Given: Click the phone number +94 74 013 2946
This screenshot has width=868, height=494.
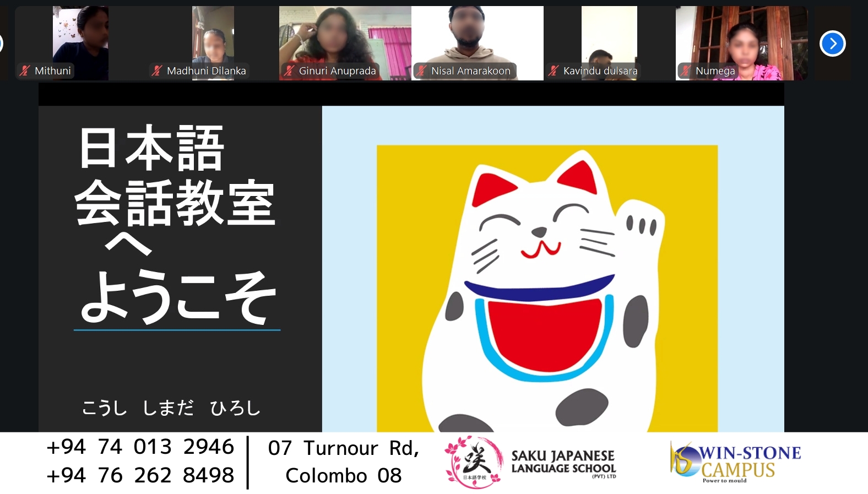Looking at the screenshot, I should point(140,447).
